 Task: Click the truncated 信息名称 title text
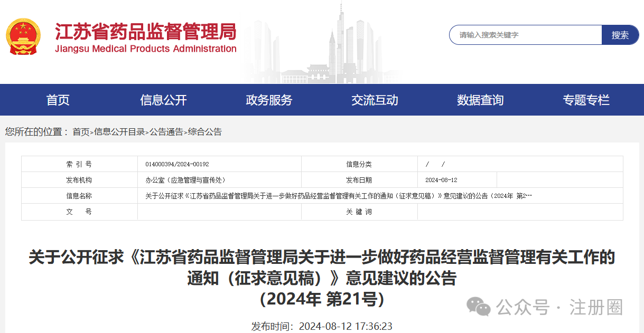pos(338,196)
